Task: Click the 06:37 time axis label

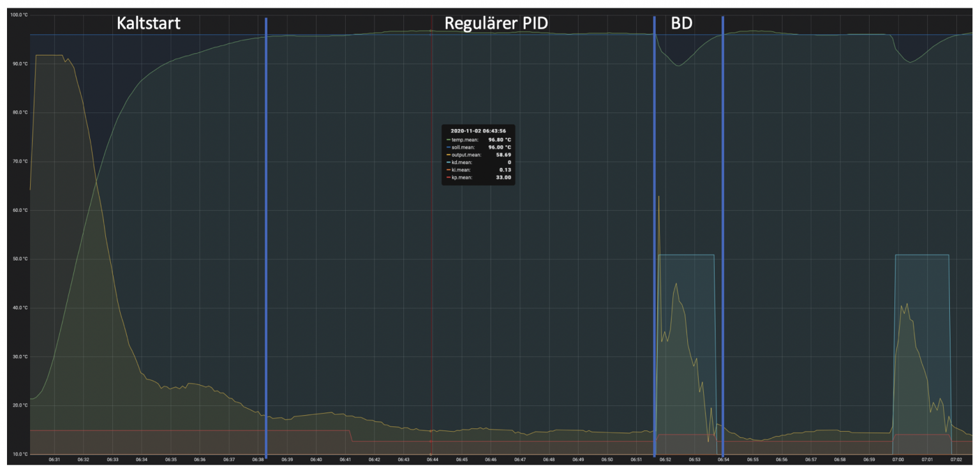Action: pos(229,460)
